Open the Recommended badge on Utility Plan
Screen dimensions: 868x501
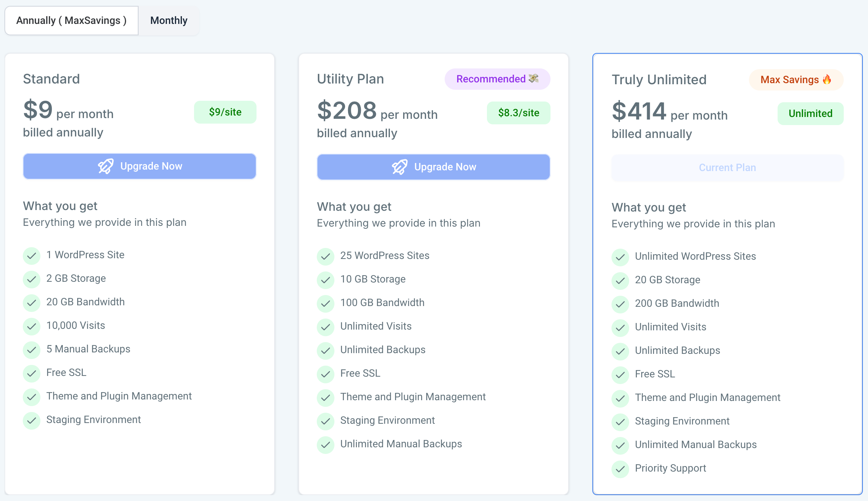click(497, 79)
